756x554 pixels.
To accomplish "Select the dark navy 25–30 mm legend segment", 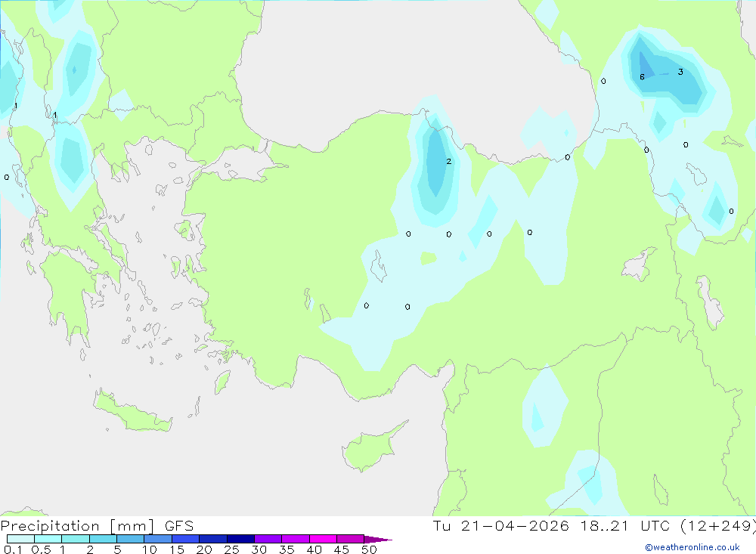I will tap(240, 539).
